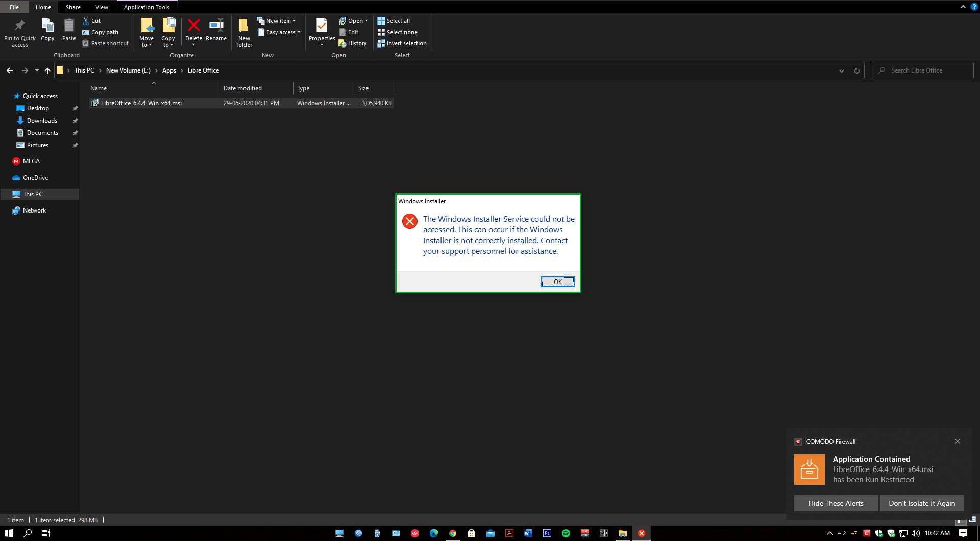This screenshot has height=541, width=980.
Task: Go forward using the forward arrow
Action: click(24, 70)
